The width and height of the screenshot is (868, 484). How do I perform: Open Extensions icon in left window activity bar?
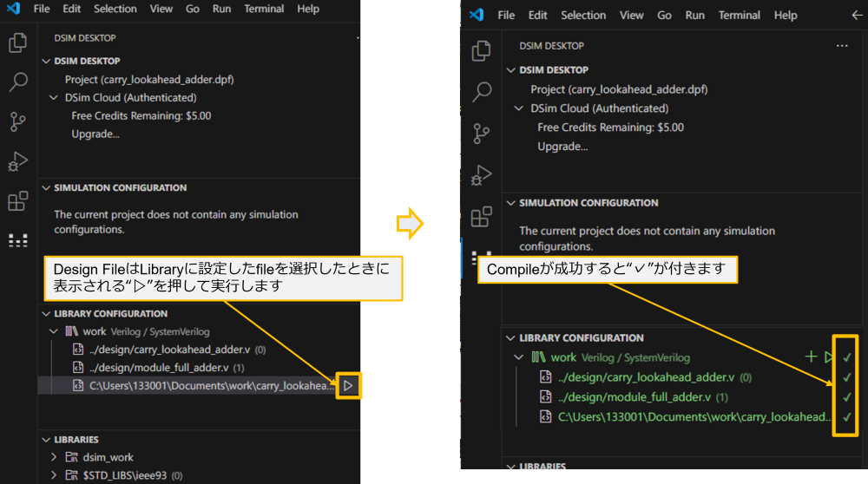17,200
